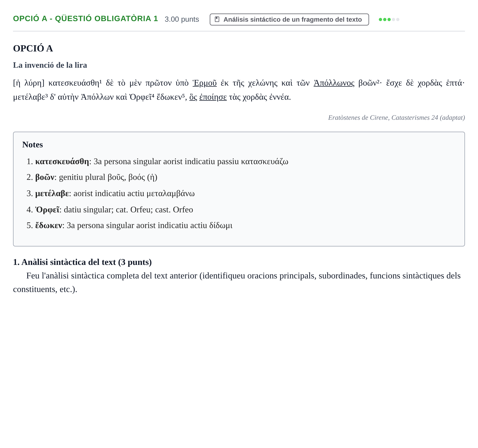Image resolution: width=478 pixels, height=448 pixels.
Task: Click '[ἡ λύρη]' at the text start
Action: [29, 83]
